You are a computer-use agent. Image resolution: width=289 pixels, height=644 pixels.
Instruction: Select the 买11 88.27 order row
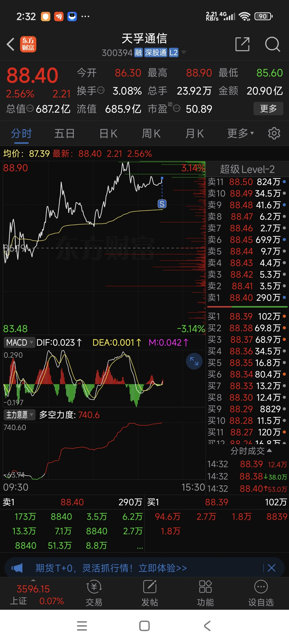pos(247,432)
